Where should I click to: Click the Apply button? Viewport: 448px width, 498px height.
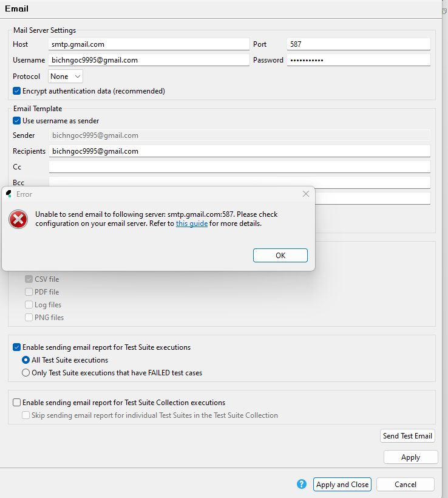point(410,457)
